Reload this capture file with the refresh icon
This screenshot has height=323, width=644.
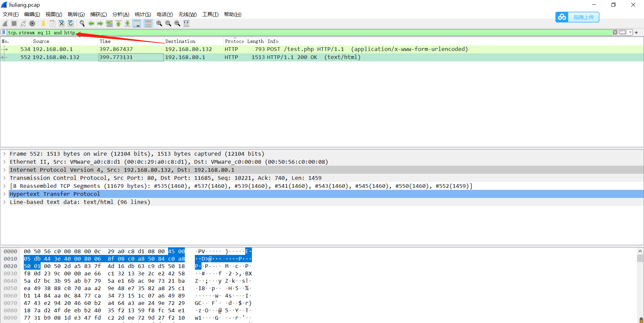click(x=70, y=23)
